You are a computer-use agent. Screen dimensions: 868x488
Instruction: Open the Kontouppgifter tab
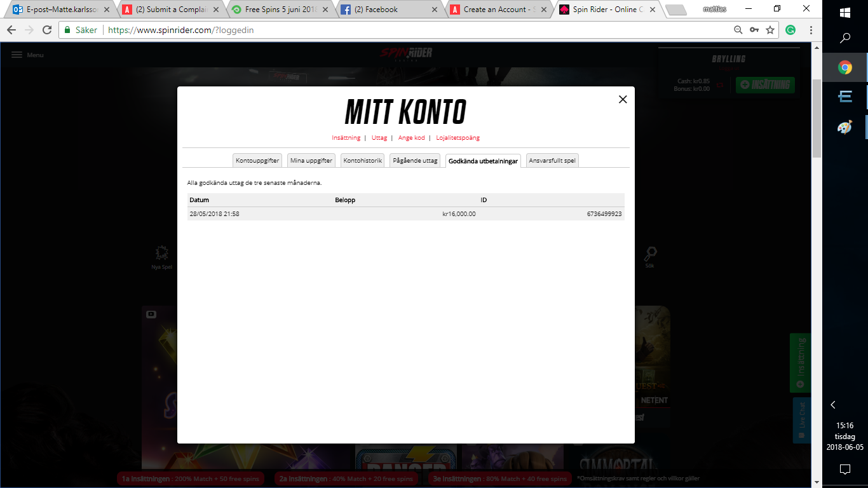point(257,161)
